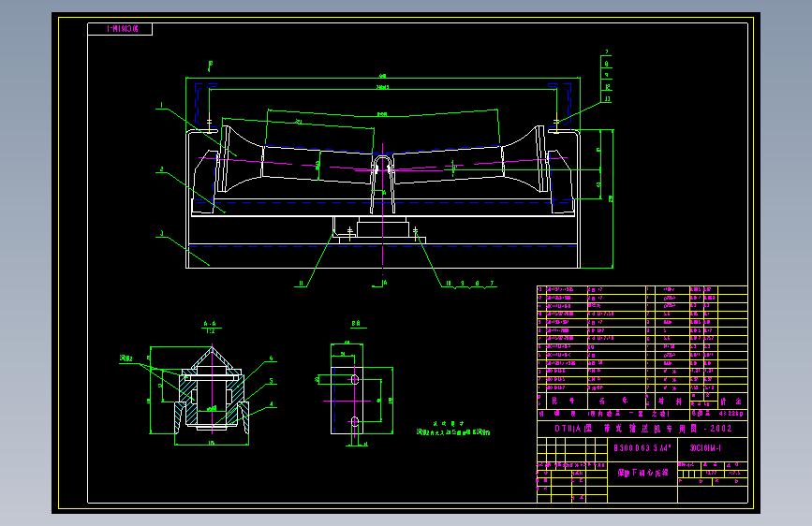The width and height of the screenshot is (812, 526).
Task: Click the "A" cutting-plane marker below main view
Action: (x=385, y=283)
